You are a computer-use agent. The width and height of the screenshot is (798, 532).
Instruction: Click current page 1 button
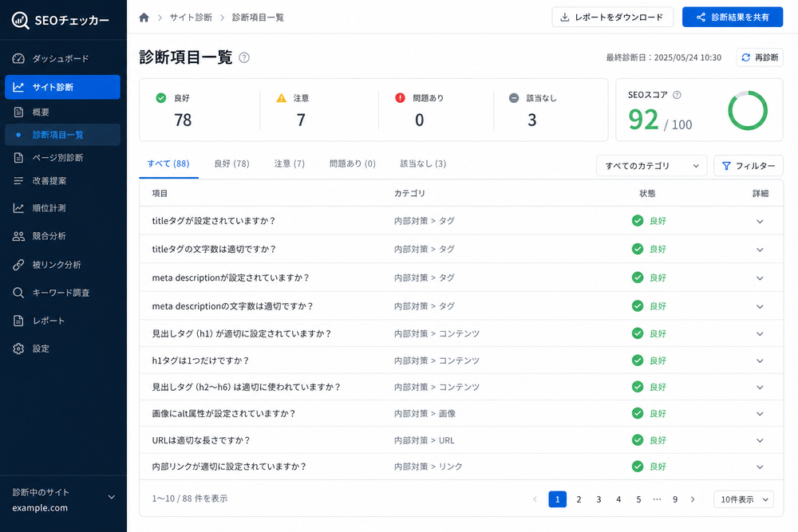[557, 499]
